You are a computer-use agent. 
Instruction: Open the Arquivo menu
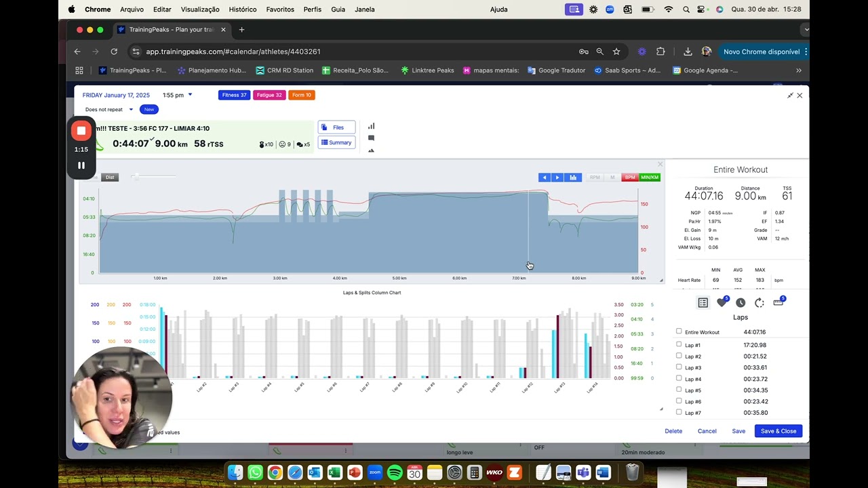[132, 9]
